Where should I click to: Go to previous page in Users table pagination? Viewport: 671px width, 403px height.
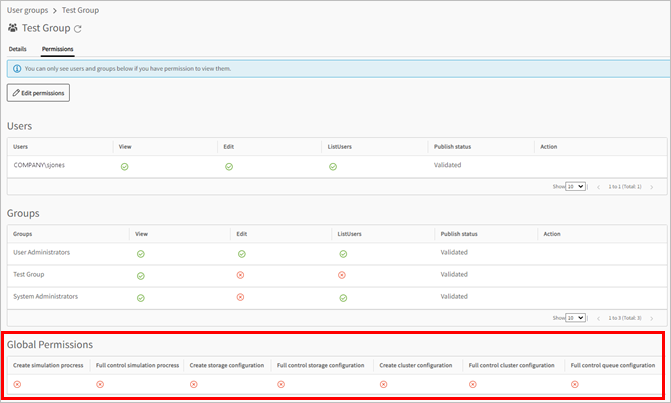point(598,187)
